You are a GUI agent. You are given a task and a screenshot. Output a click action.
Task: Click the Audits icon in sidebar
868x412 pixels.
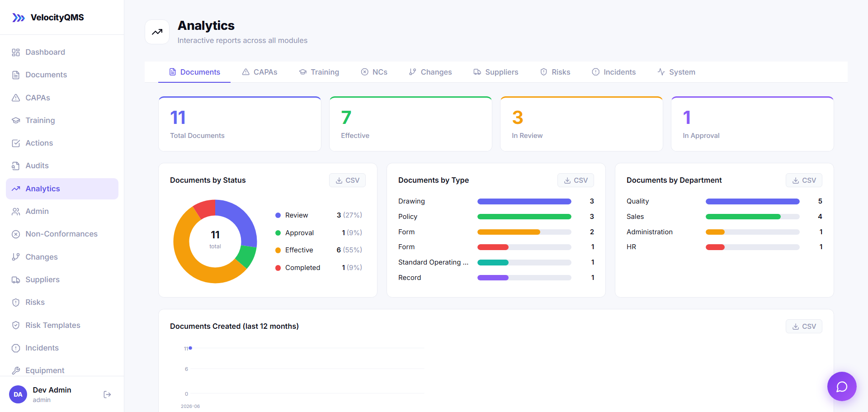click(16, 166)
